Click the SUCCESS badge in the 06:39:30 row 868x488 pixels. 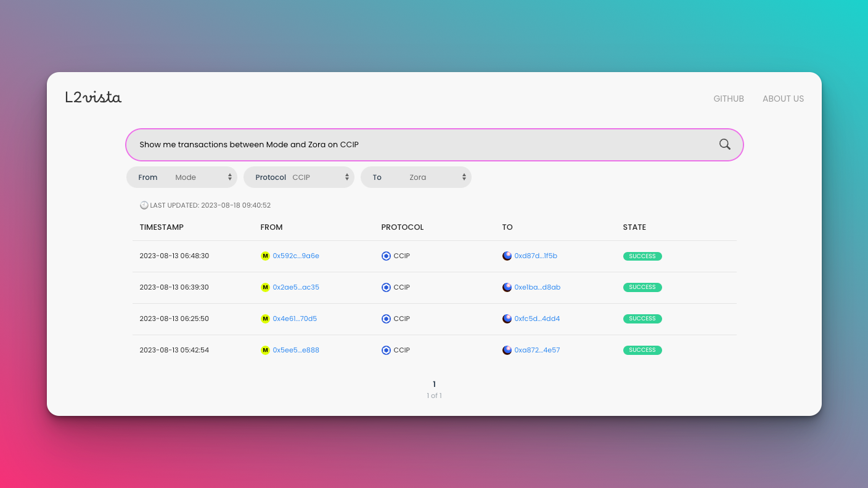tap(642, 287)
